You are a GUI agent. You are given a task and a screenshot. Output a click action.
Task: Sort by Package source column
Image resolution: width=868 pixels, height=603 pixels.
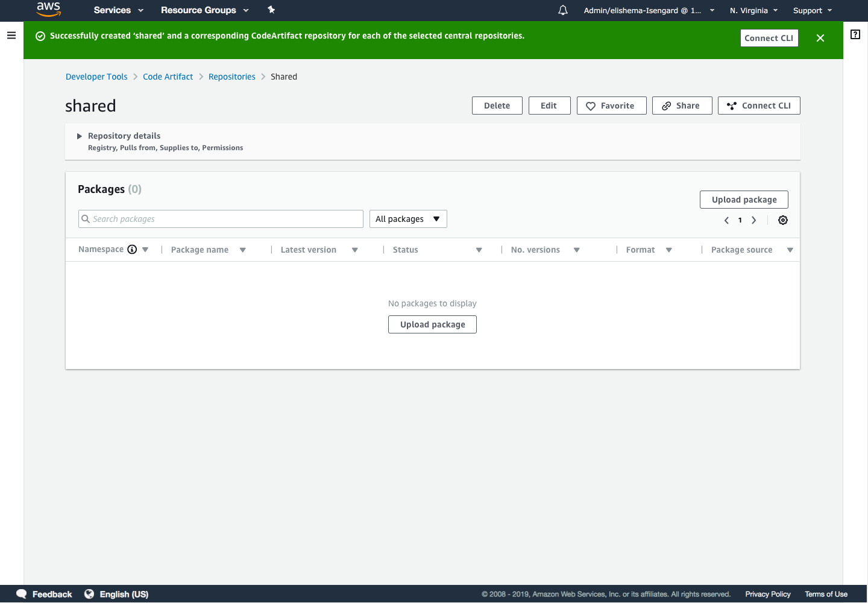[x=790, y=250]
